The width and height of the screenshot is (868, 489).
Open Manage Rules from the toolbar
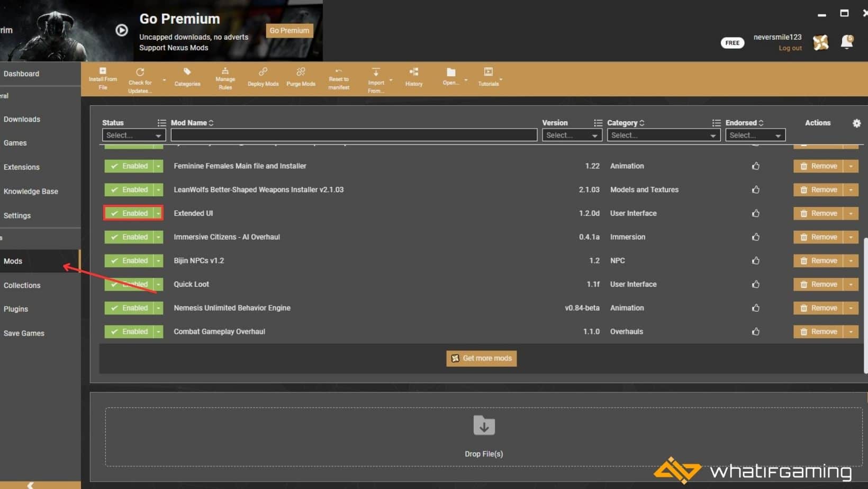(x=225, y=78)
